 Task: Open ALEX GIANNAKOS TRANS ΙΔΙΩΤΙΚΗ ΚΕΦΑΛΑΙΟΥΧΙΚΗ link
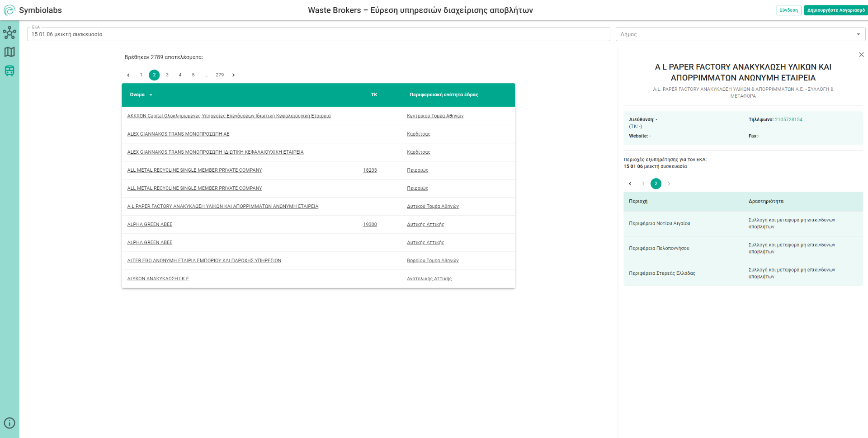[215, 152]
